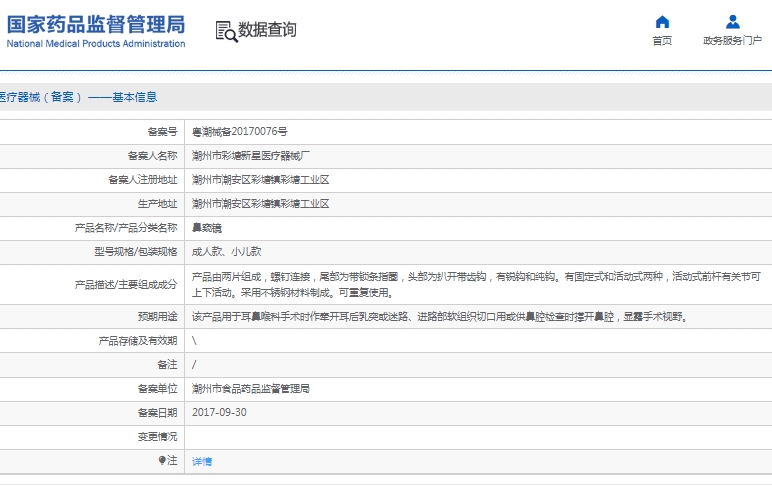Select the filing number 粤潮械备20170076号

[x=240, y=131]
